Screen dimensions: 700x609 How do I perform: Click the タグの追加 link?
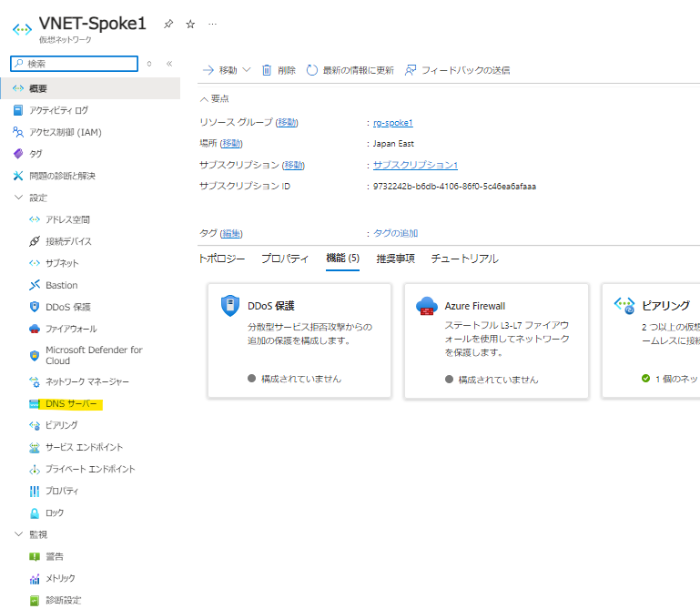(396, 233)
